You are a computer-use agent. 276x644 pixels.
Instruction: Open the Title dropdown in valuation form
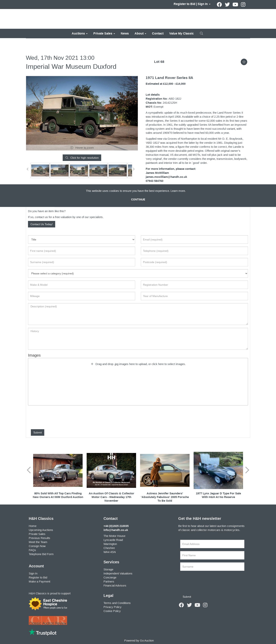[x=81, y=240]
